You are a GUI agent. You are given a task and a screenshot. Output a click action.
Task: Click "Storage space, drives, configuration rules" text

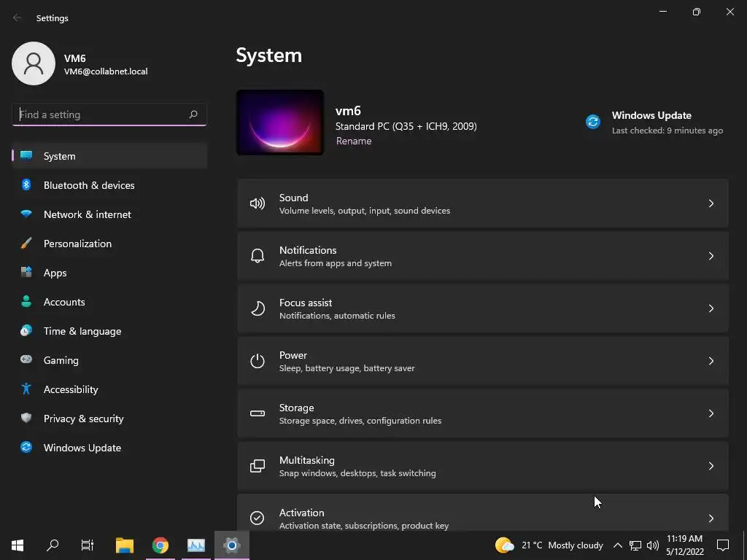click(360, 421)
